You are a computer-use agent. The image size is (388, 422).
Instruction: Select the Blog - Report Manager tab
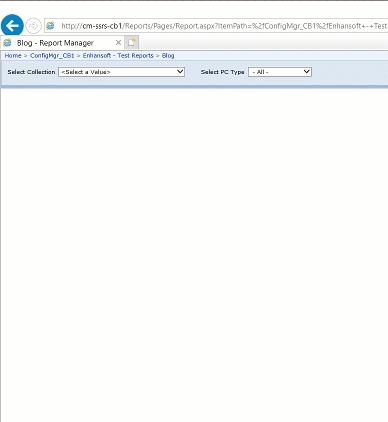click(62, 43)
